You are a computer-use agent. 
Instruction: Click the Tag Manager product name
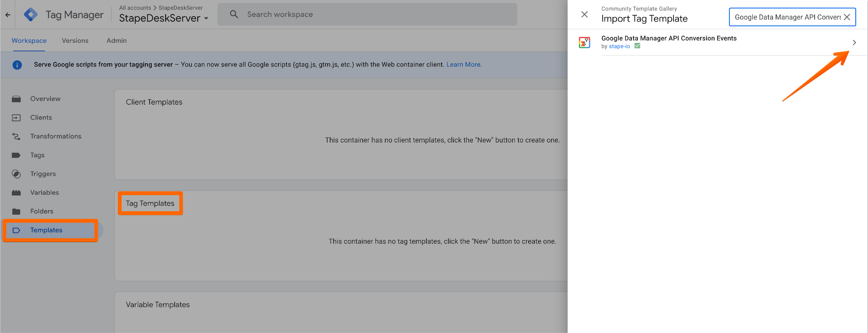75,15
